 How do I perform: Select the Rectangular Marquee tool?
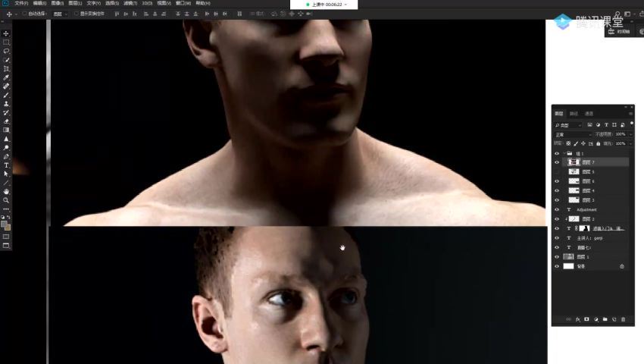coord(6,42)
